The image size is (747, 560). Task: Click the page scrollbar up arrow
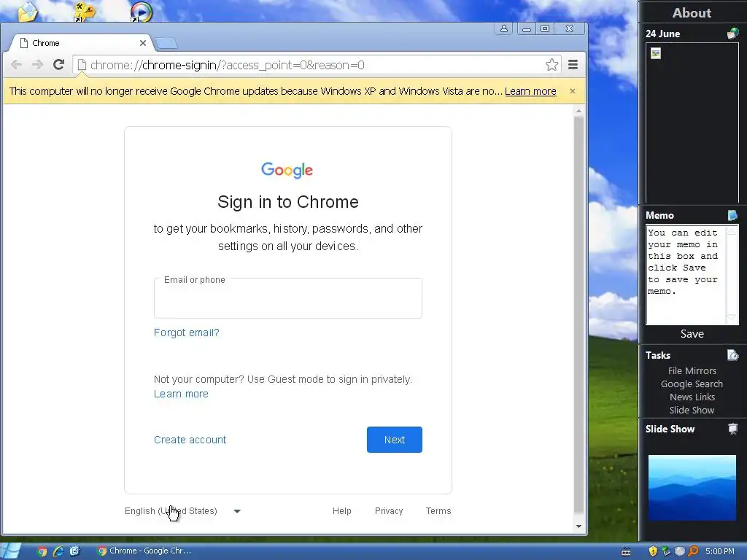click(x=578, y=111)
